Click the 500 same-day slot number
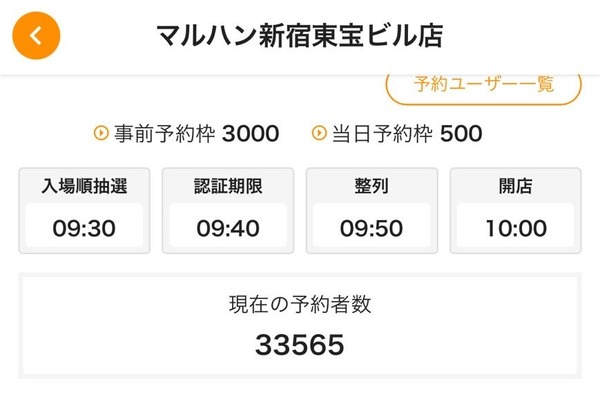The image size is (600, 408). (461, 134)
